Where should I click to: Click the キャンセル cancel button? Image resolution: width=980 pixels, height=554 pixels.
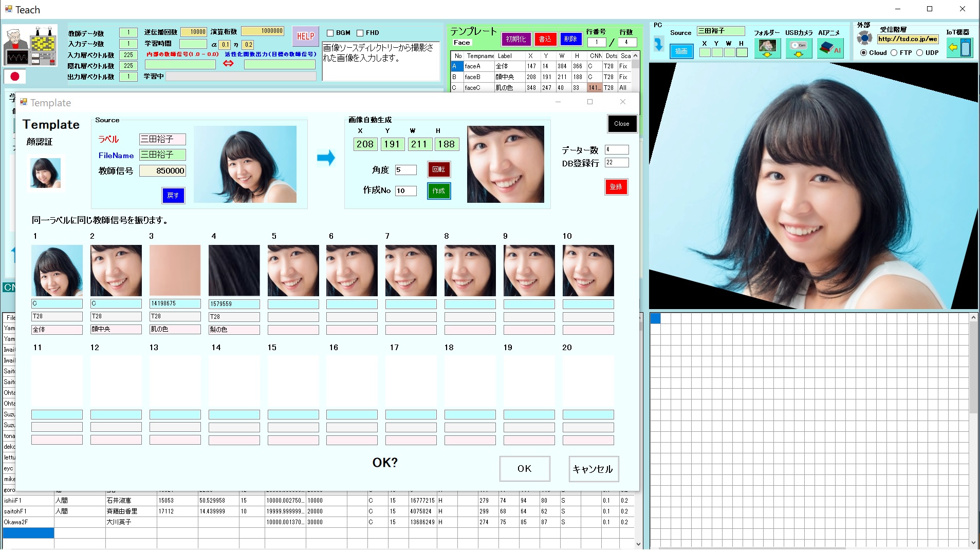point(593,469)
